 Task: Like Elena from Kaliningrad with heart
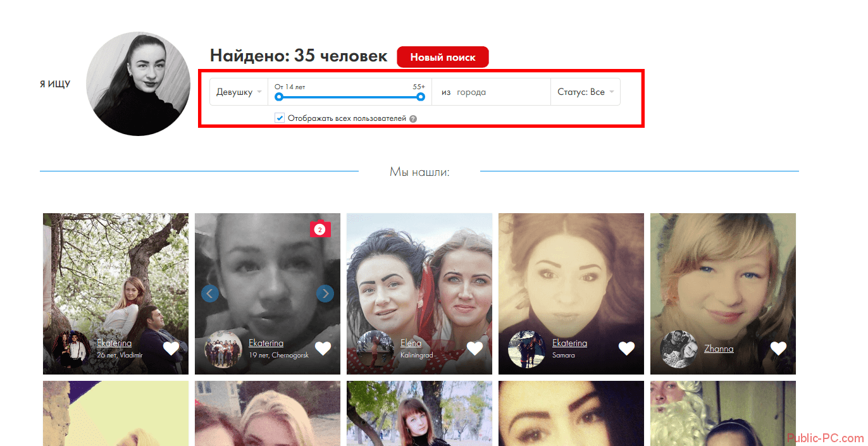[x=474, y=349]
